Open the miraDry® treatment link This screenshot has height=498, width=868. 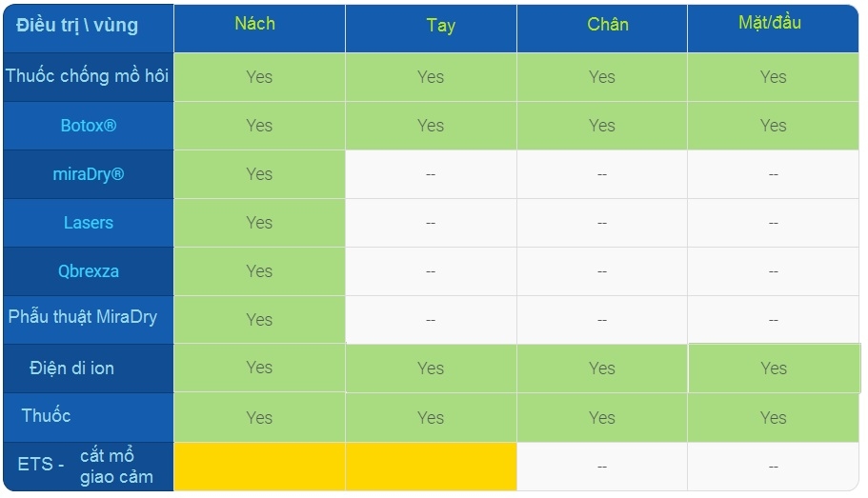tap(89, 174)
